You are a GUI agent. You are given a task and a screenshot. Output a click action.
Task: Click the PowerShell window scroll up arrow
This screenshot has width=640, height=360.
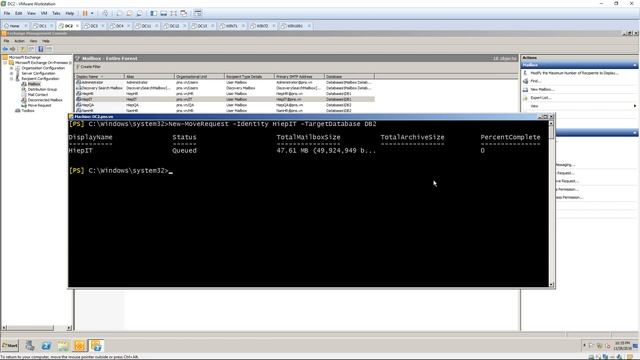(551, 123)
